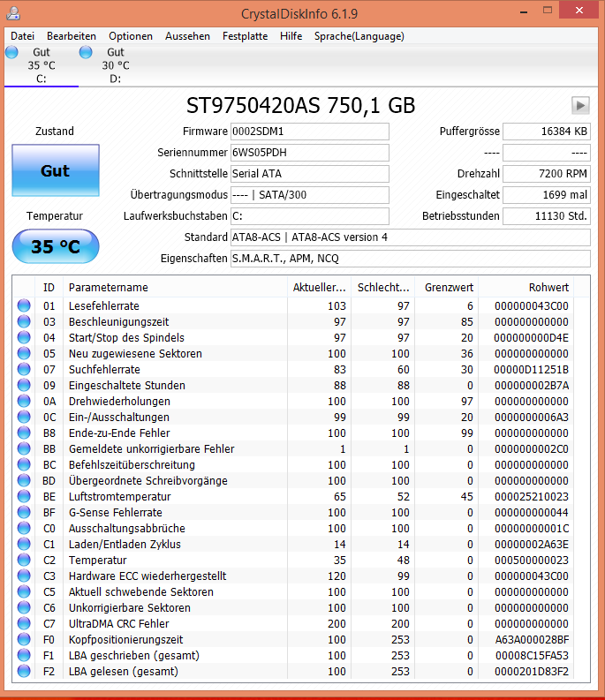This screenshot has height=700, width=605.
Task: Click status orb for Ein-/Ausschaltungen row
Action: [x=24, y=417]
